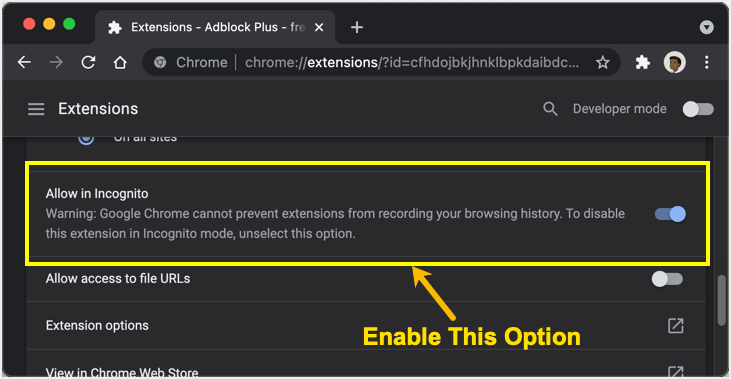Go to the home page

point(120,62)
